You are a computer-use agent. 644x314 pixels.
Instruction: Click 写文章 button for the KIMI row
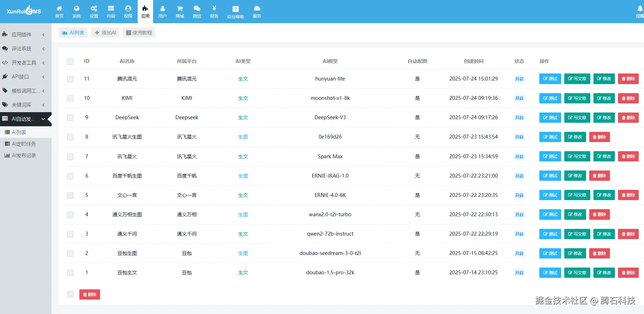[x=577, y=98]
